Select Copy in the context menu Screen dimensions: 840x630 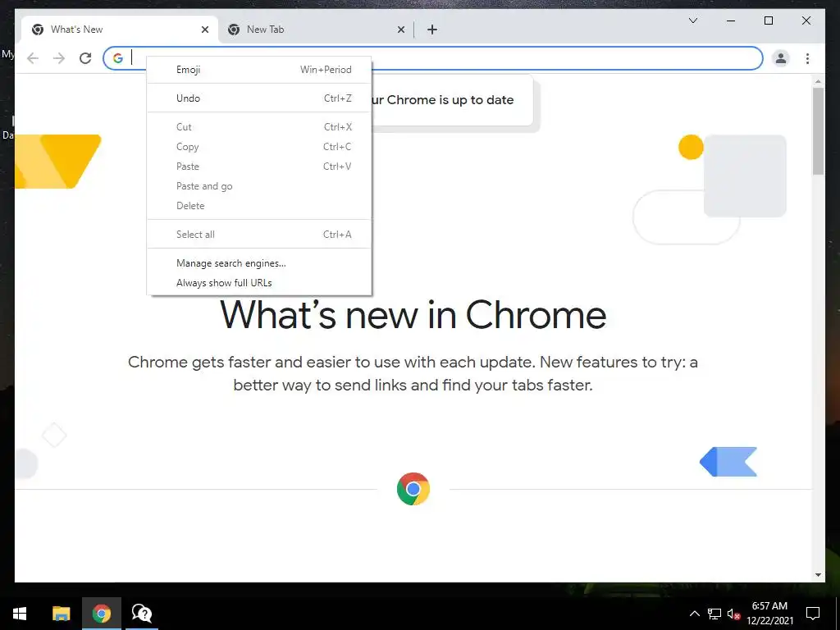pos(258,147)
